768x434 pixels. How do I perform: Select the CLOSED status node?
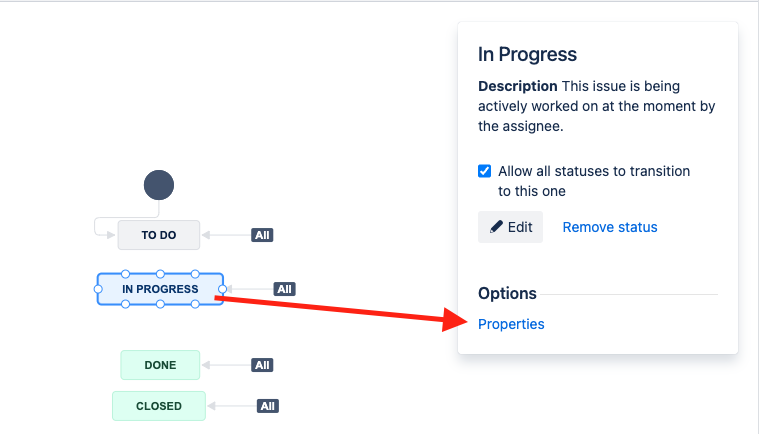click(159, 406)
